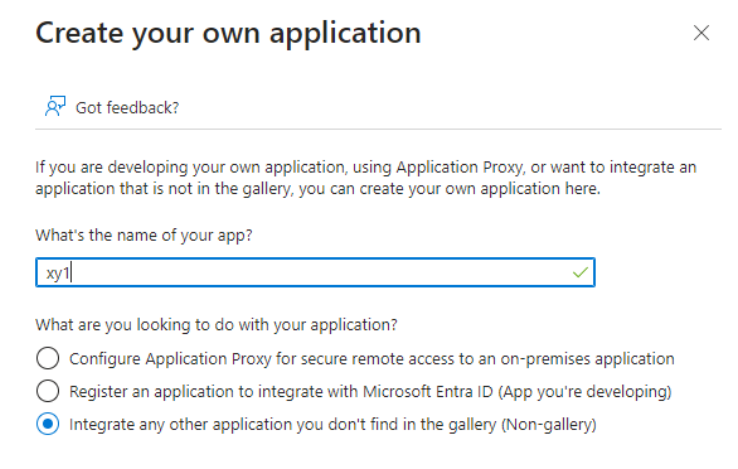The height and width of the screenshot is (469, 738).
Task: Click the feedback person icon
Action: pyautogui.click(x=55, y=106)
